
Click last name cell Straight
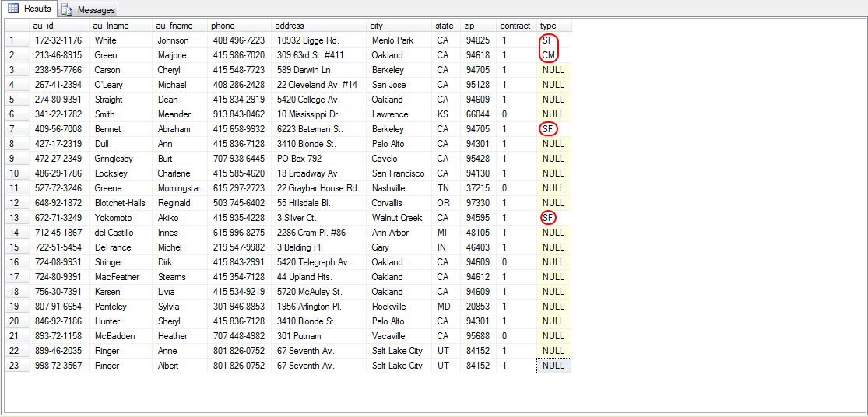tap(120, 100)
